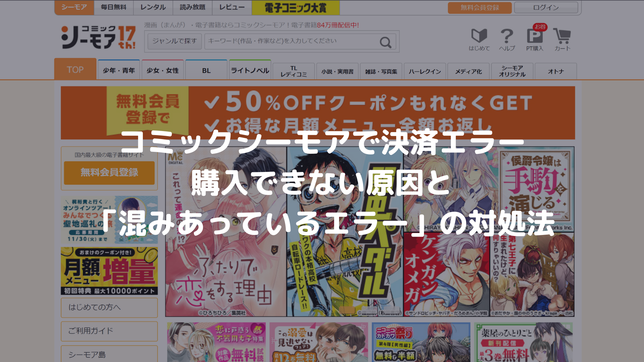Select the ハーレクイン category tab
644x362 pixels.
point(425,71)
